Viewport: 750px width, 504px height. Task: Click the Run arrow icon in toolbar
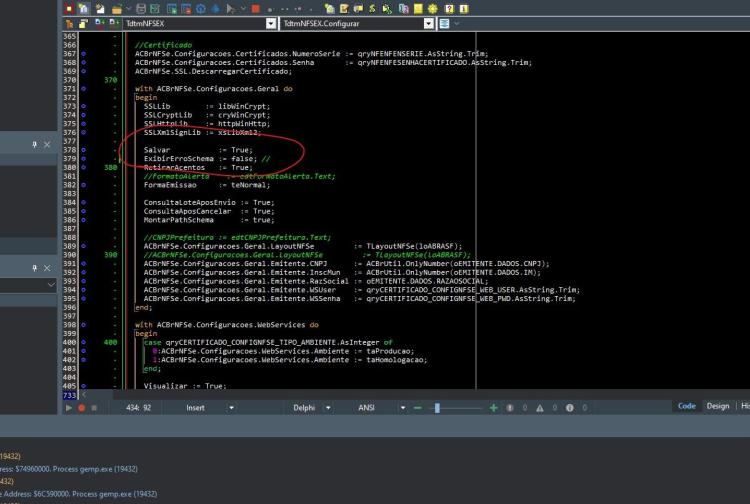[x=231, y=9]
